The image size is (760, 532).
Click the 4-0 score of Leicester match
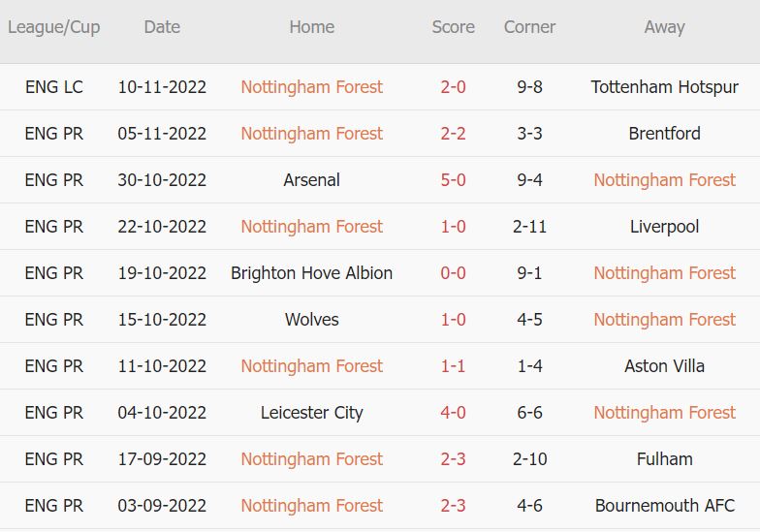tap(453, 413)
